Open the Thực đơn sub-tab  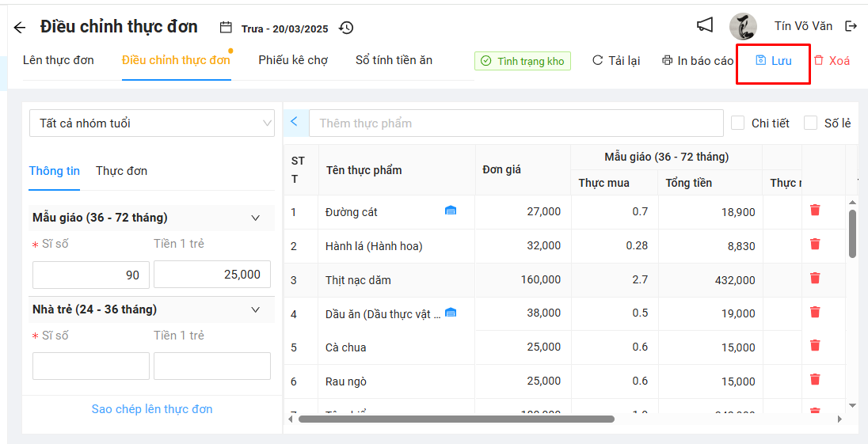pyautogui.click(x=121, y=171)
